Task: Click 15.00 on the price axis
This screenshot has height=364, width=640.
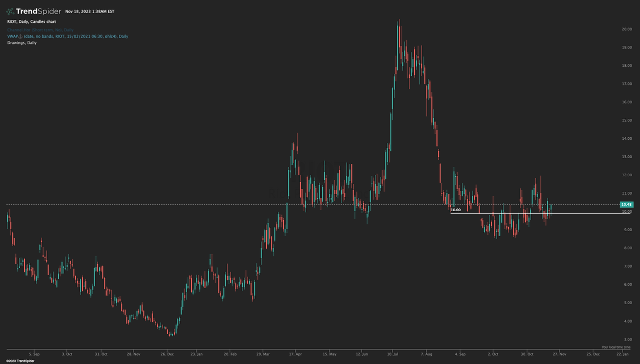Action: (627, 120)
